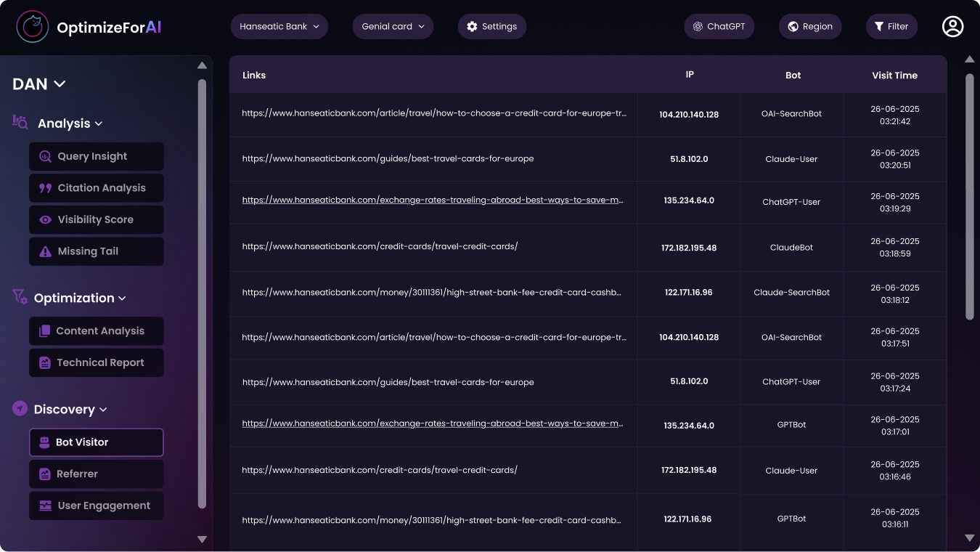Click the Query Insight magnifier icon
The height and width of the screenshot is (552, 980).
point(45,156)
